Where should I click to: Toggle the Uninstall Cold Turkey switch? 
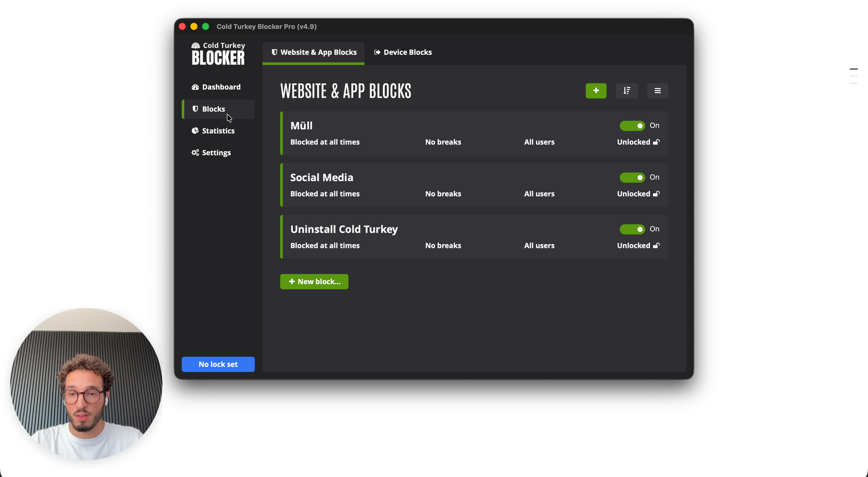click(x=632, y=229)
